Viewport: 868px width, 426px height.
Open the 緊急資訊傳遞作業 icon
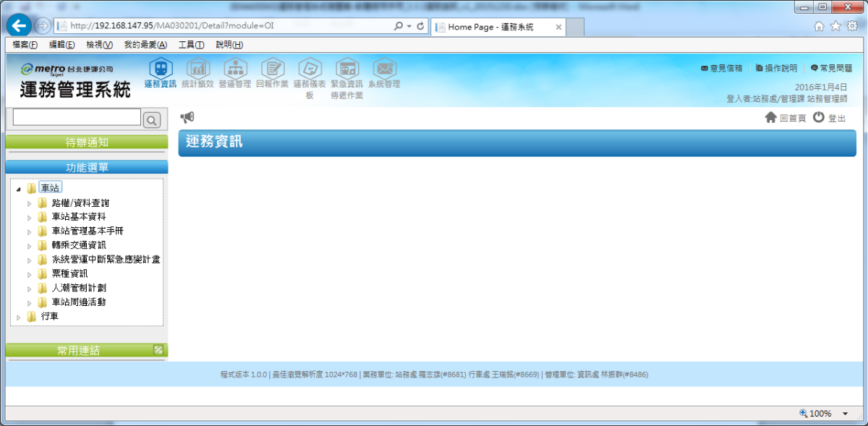pyautogui.click(x=347, y=69)
